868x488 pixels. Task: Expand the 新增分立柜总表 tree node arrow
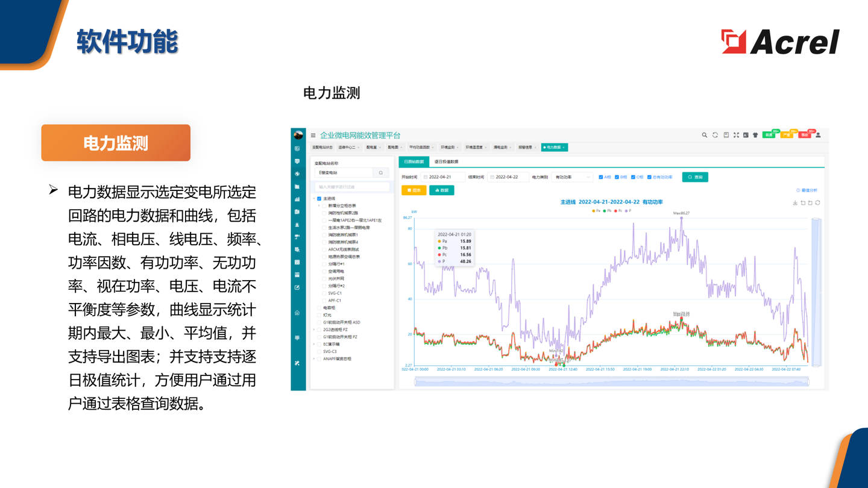[x=319, y=205]
